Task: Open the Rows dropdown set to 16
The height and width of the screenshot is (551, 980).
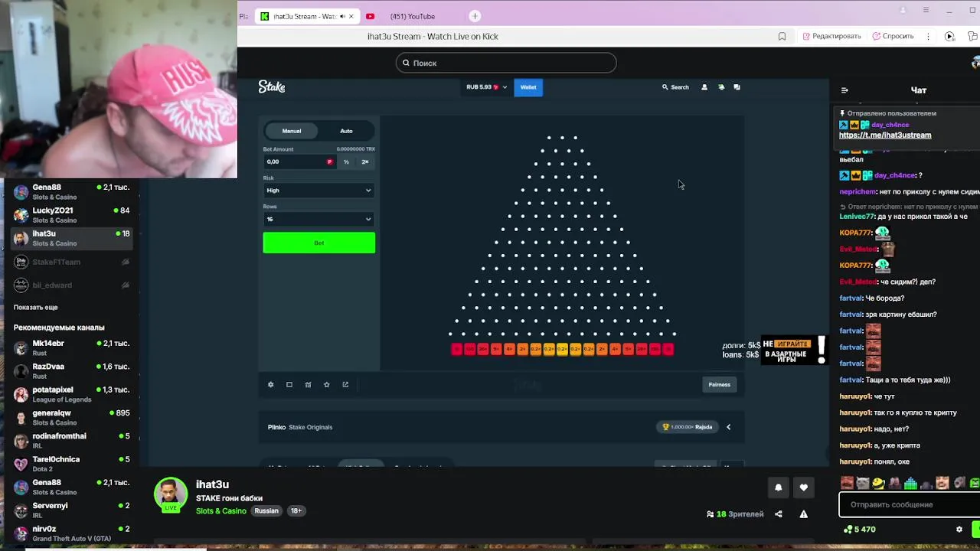Action: (x=318, y=219)
